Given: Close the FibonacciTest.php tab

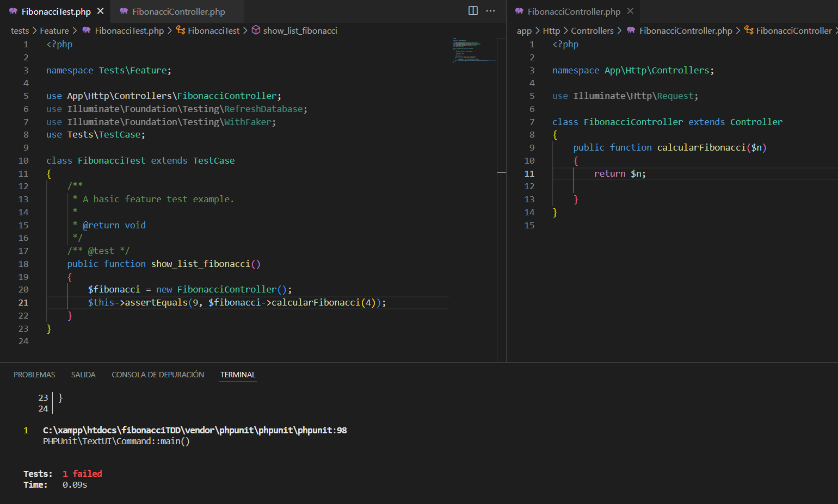Looking at the screenshot, I should [100, 11].
